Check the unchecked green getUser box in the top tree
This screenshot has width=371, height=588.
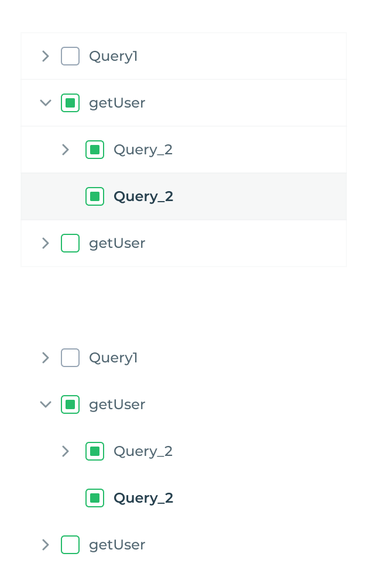(70, 243)
